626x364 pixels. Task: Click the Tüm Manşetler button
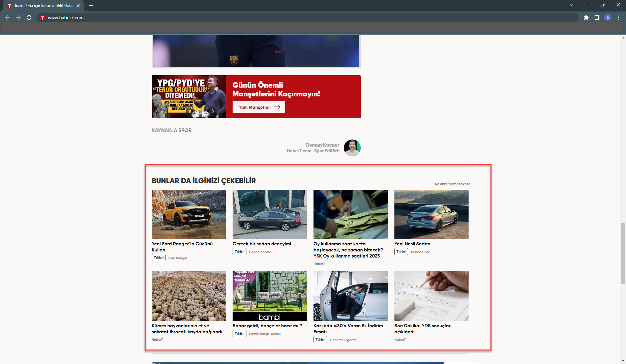259,107
